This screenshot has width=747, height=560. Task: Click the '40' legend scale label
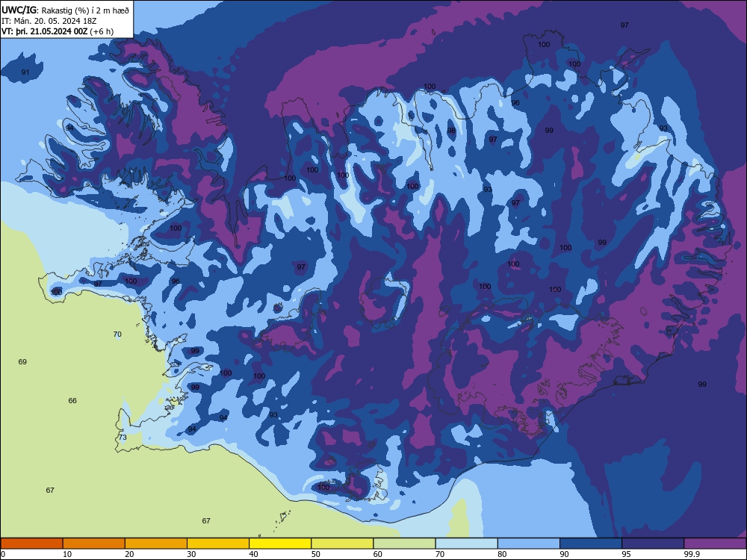[x=253, y=554]
